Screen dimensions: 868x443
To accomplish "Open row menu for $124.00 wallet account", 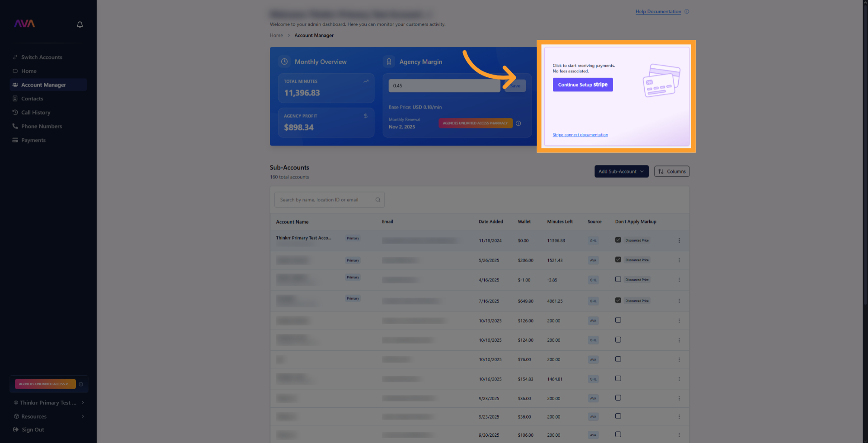I will coord(679,340).
